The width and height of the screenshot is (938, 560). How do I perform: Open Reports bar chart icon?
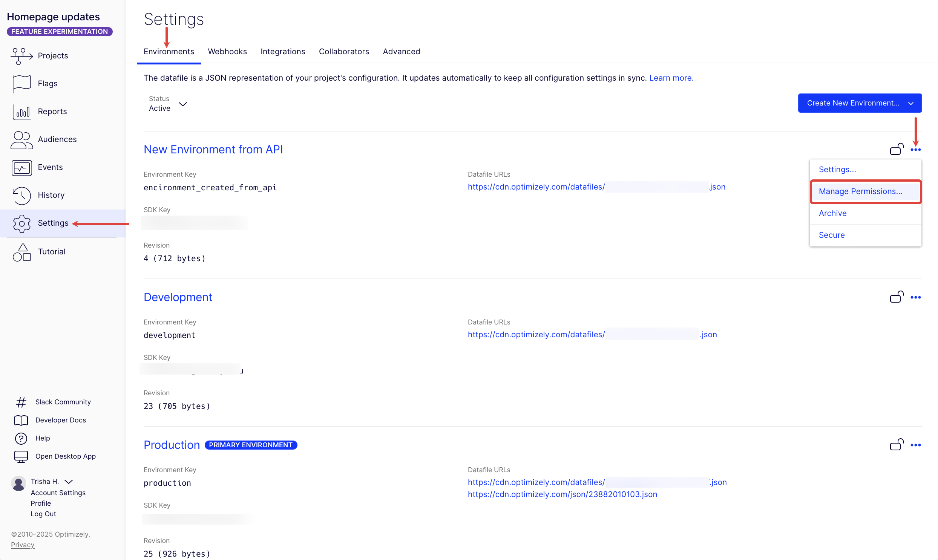pyautogui.click(x=21, y=112)
